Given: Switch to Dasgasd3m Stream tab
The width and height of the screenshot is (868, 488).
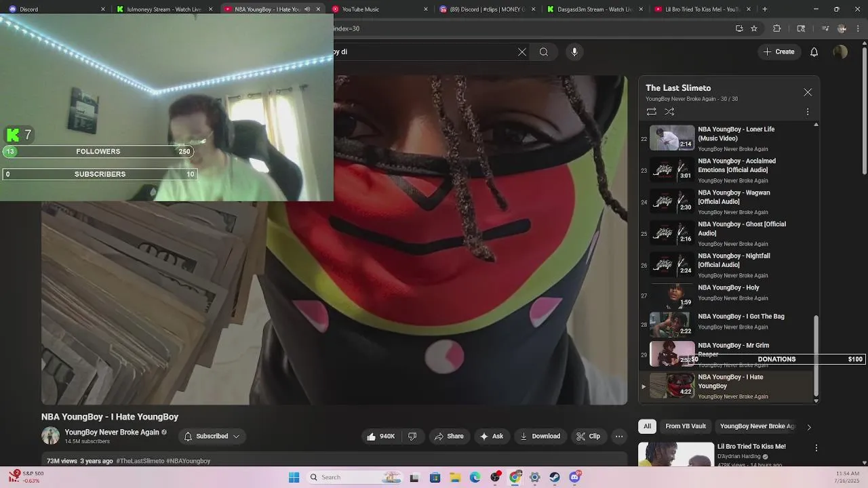Looking at the screenshot, I should (594, 9).
